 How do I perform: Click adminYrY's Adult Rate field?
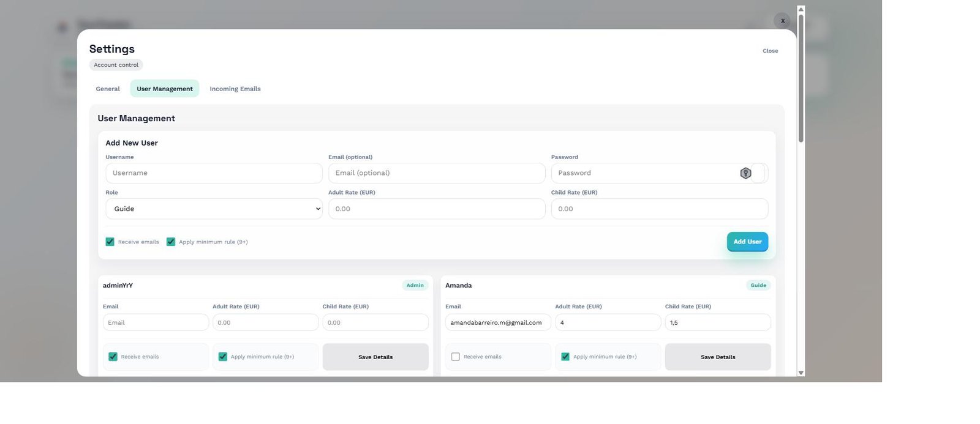[x=265, y=322]
